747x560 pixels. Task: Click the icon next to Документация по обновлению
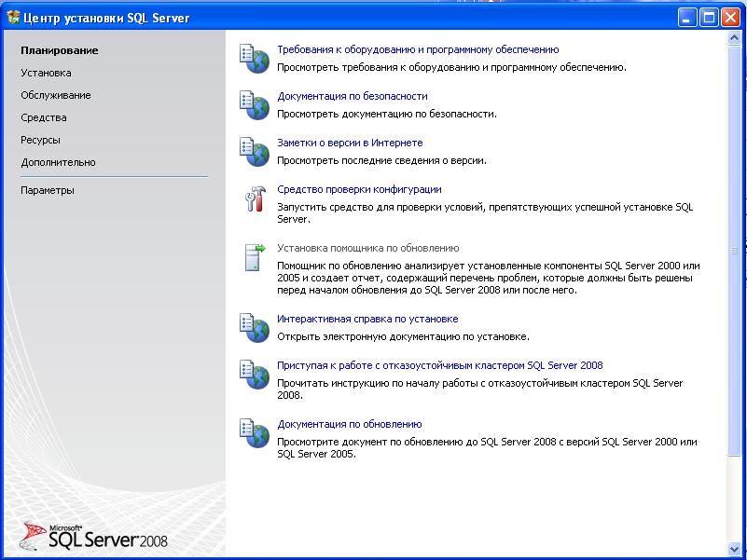click(x=255, y=433)
